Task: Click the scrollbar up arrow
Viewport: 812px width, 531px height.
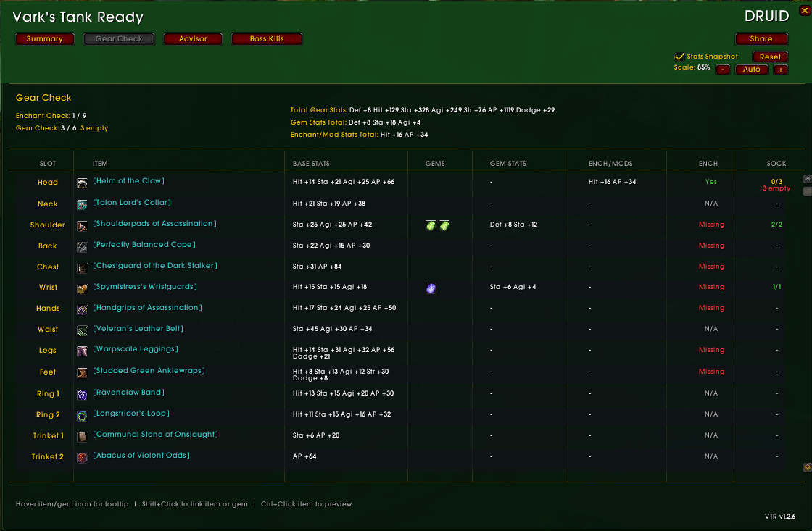Action: point(808,179)
